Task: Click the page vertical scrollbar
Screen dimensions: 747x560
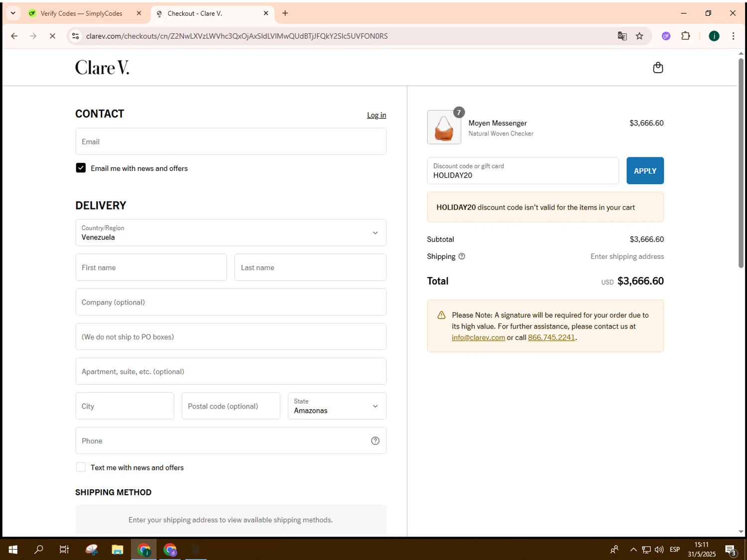Action: (x=741, y=163)
